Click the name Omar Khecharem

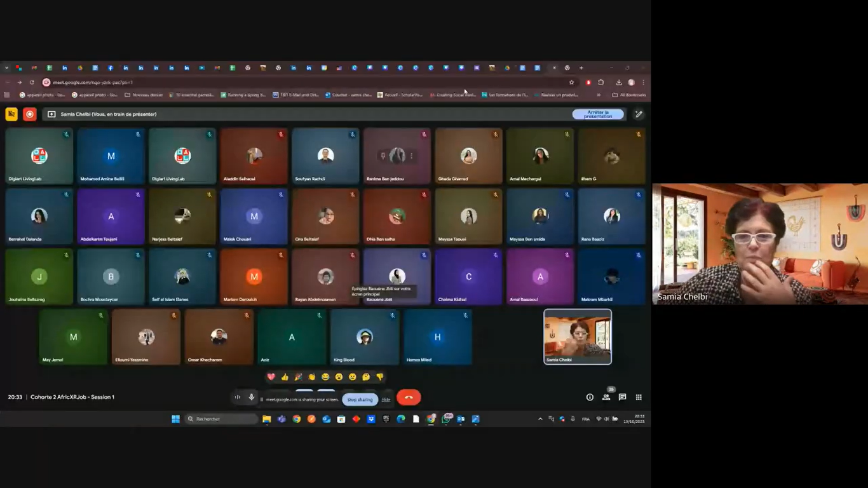pos(203,360)
